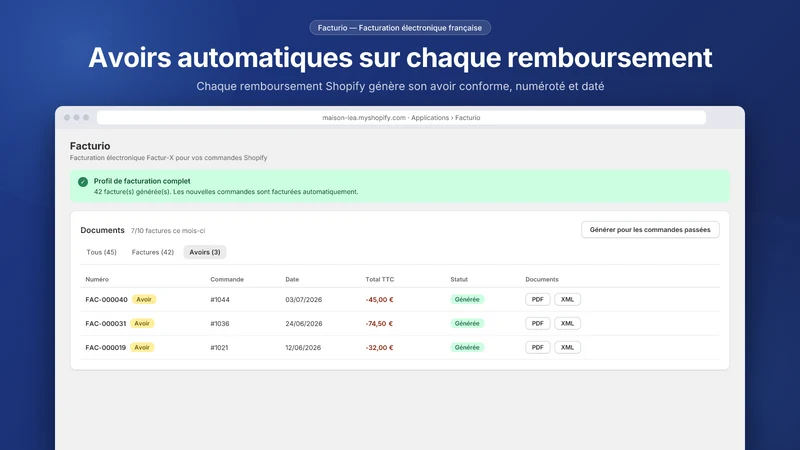
Task: Get the PDF for FAC-000019
Action: tap(538, 347)
